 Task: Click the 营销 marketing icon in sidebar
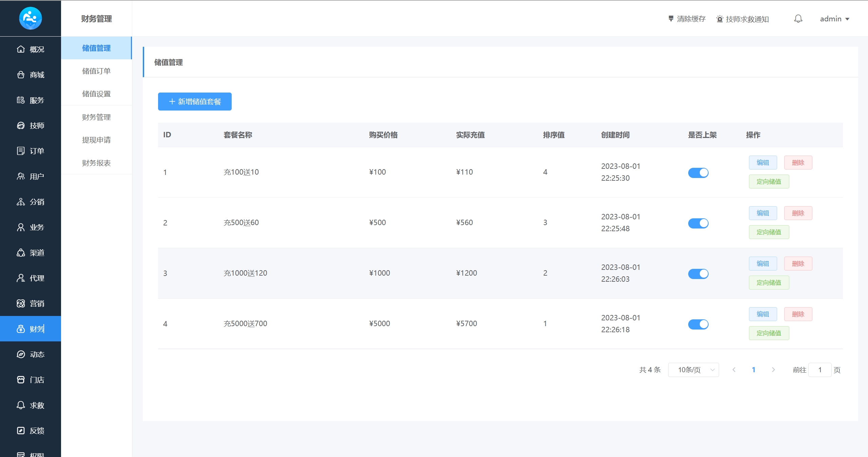tap(21, 303)
